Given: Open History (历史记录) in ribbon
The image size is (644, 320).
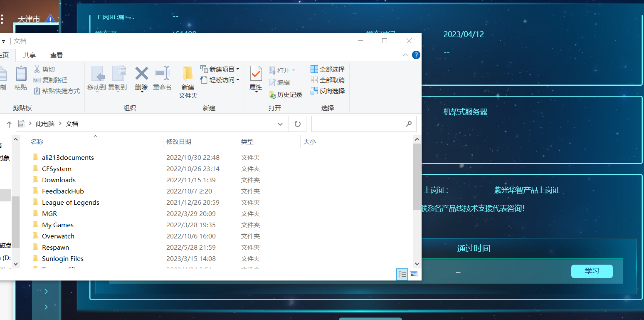Looking at the screenshot, I should [286, 95].
